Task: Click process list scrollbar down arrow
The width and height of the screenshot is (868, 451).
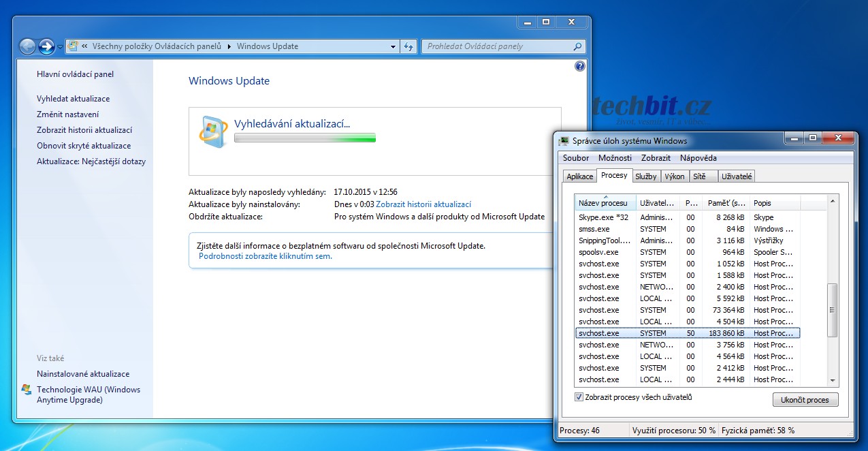Action: point(832,380)
